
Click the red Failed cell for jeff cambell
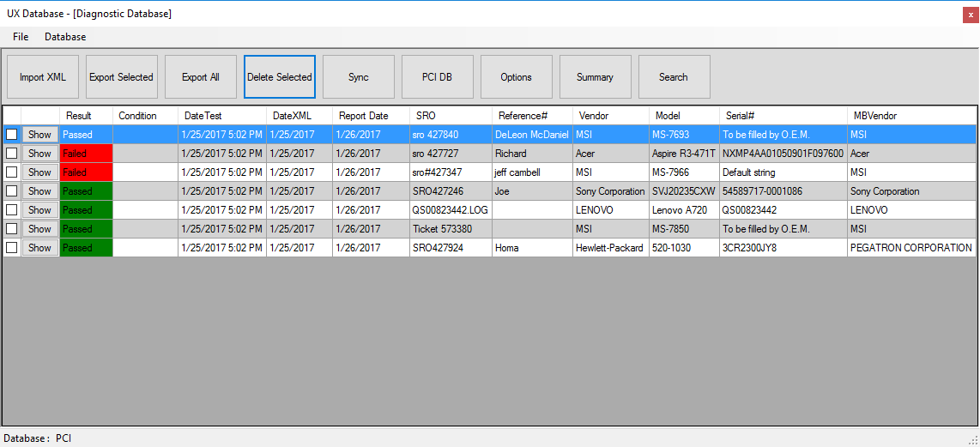[x=86, y=172]
